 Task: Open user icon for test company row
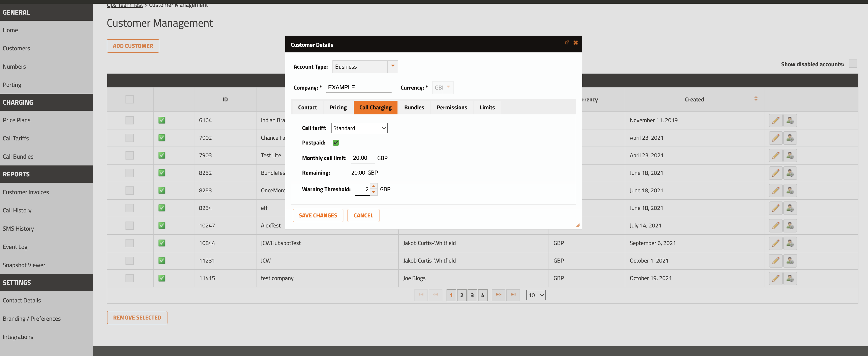(x=790, y=278)
